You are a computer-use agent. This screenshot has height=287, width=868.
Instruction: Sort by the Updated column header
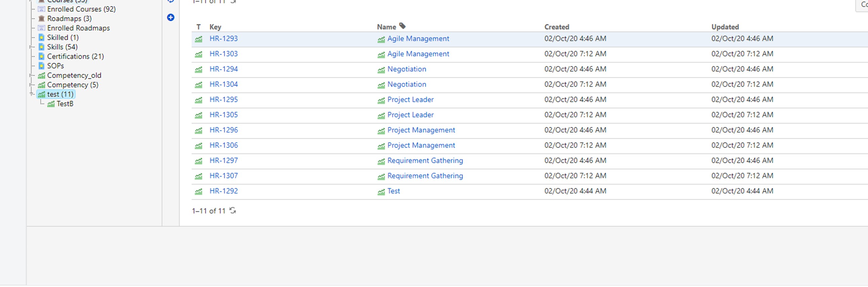[725, 27]
